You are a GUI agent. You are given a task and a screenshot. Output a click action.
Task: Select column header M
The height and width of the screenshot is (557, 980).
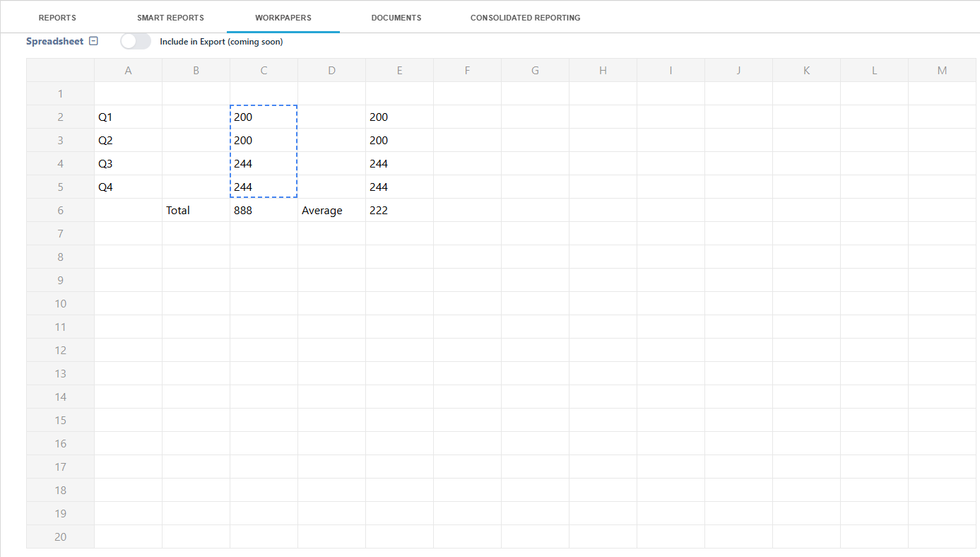942,70
